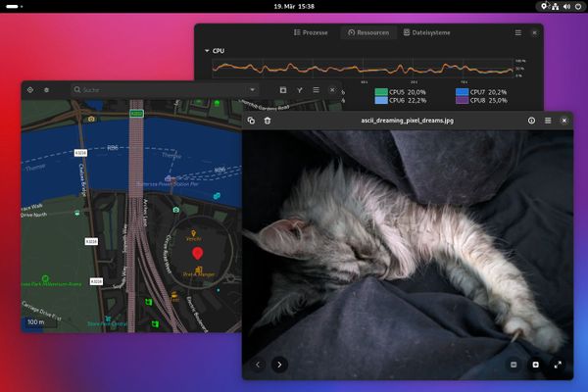Move the cat image to trash
The image size is (588, 392).
click(268, 121)
